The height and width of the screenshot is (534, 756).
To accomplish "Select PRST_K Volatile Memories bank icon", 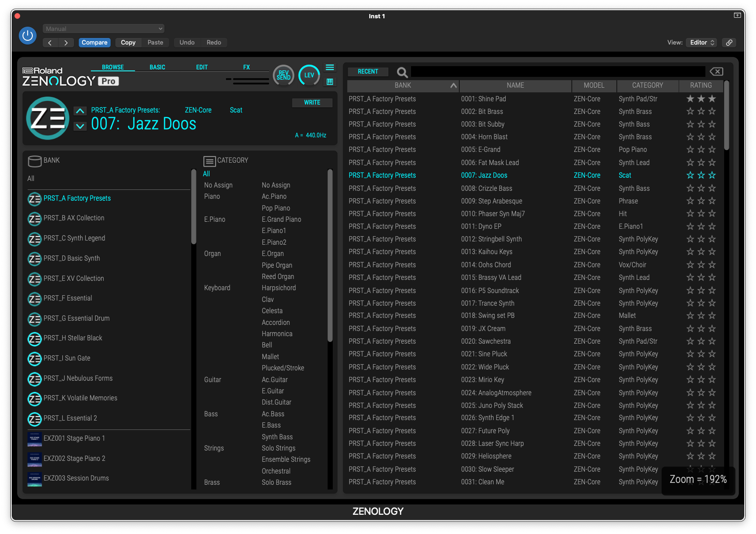I will coord(35,399).
